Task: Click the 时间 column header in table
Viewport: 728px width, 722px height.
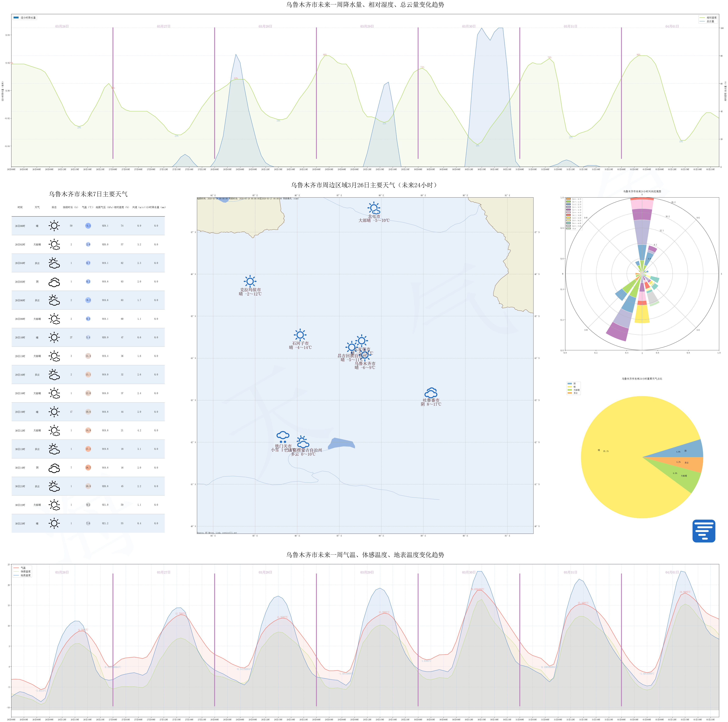Action: [x=20, y=208]
